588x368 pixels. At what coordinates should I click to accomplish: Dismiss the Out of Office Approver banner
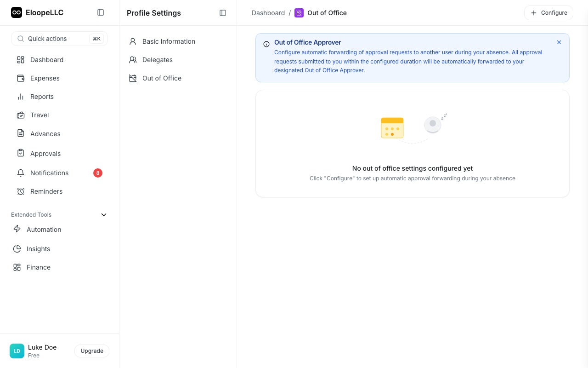[559, 42]
